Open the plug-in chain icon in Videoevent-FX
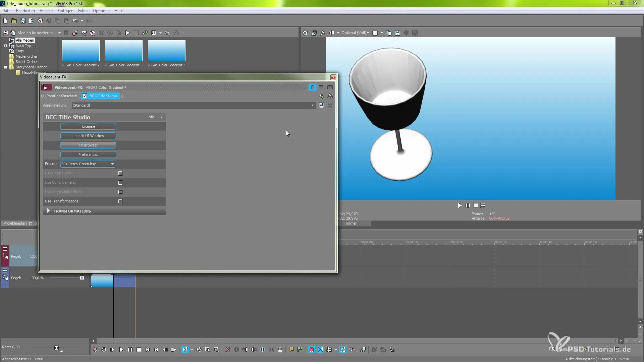The width and height of the screenshot is (644, 362). 321,96
